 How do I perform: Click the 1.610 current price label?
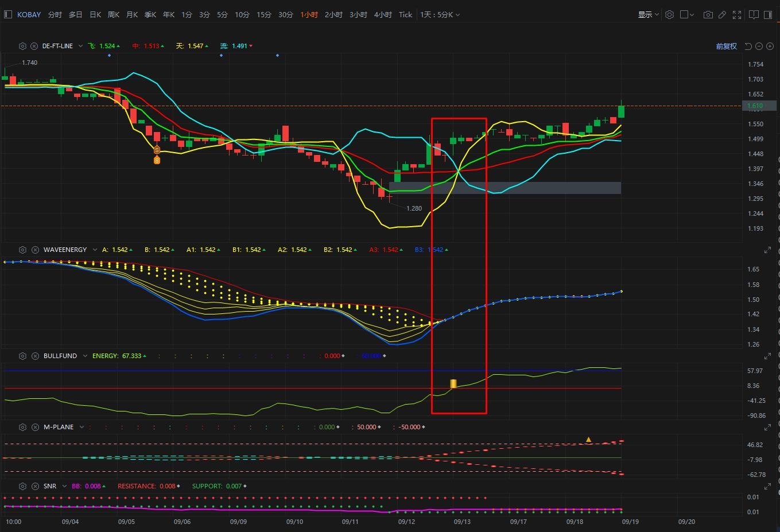(759, 106)
